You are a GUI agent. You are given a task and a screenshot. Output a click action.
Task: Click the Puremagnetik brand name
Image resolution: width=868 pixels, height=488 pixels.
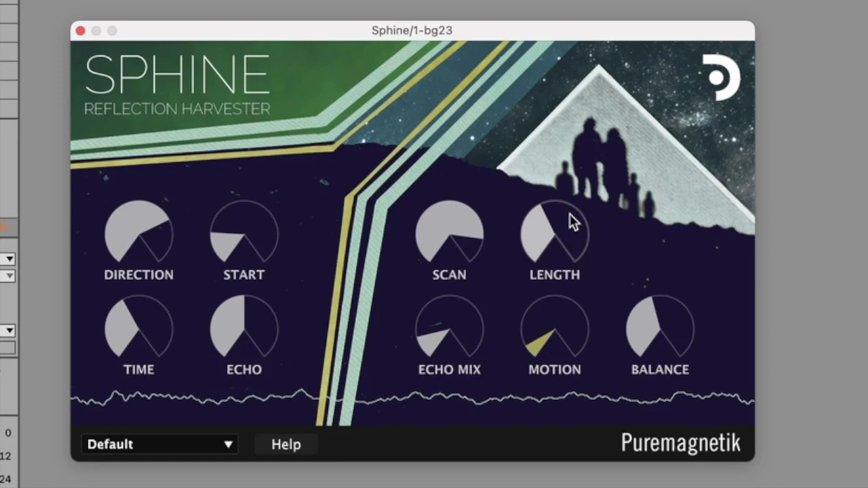point(680,443)
